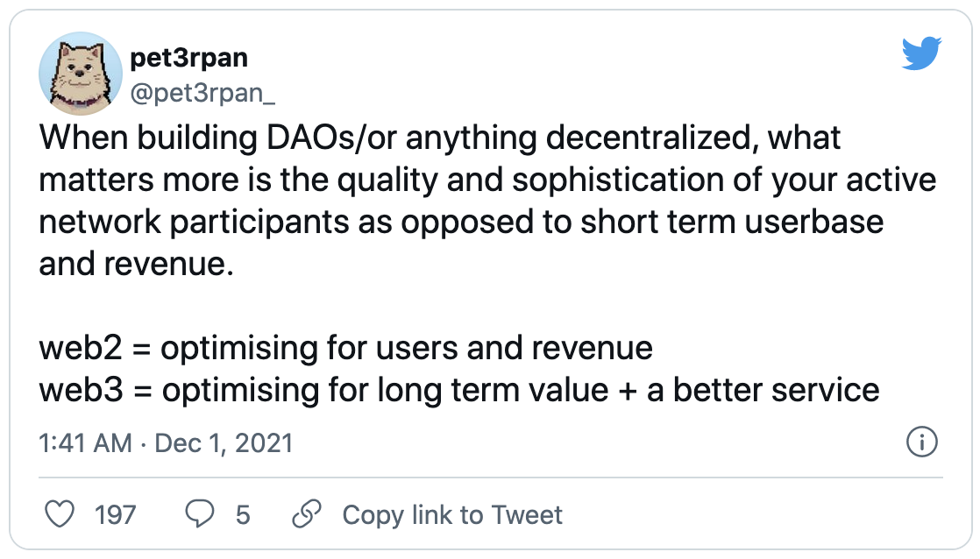Click the 5 replies count
980x559 pixels.
[x=243, y=514]
